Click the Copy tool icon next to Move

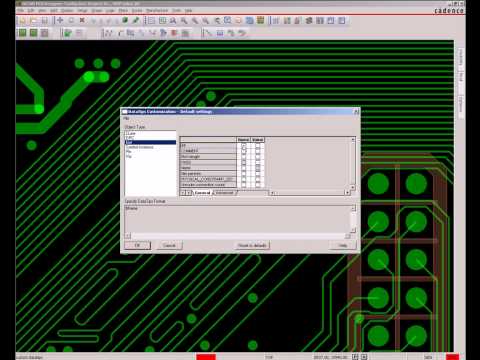click(x=71, y=20)
